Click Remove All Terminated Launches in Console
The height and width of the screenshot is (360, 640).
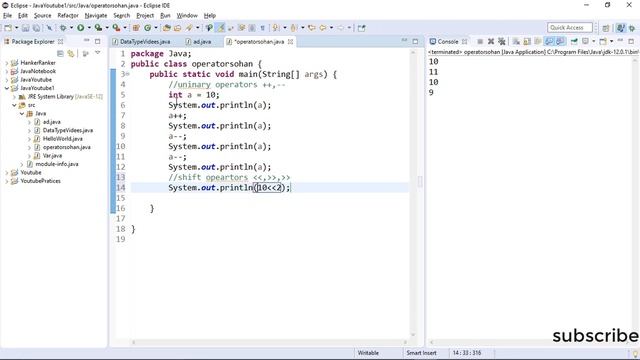pyautogui.click(x=502, y=41)
